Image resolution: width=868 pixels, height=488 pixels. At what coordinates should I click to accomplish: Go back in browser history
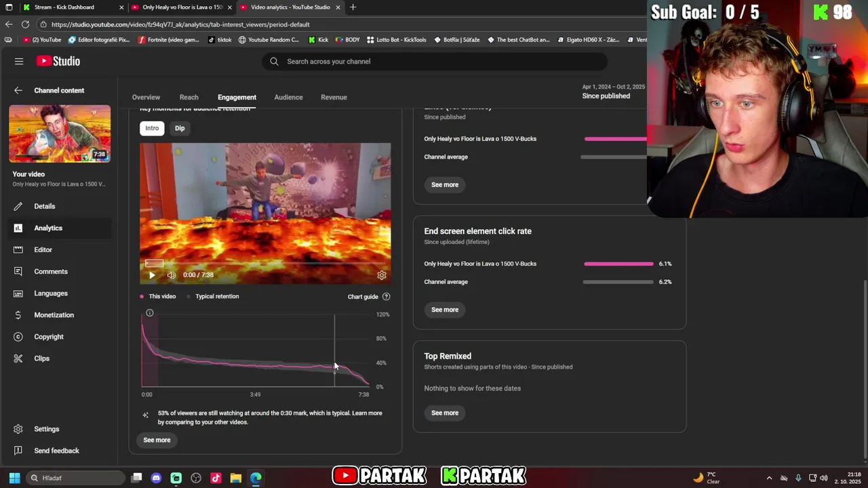pos(9,24)
